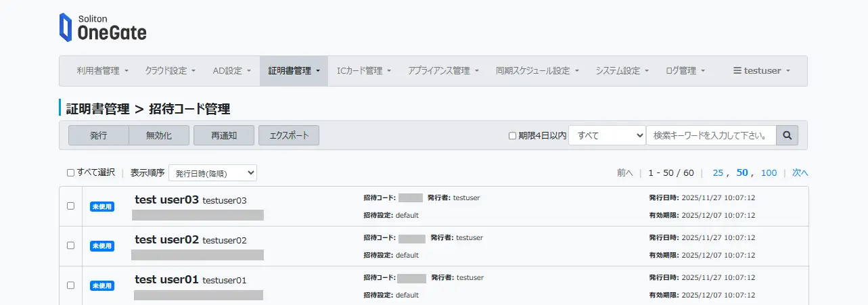Image resolution: width=868 pixels, height=305 pixels.
Task: Toggle the すべて選択 checkbox
Action: [x=70, y=172]
